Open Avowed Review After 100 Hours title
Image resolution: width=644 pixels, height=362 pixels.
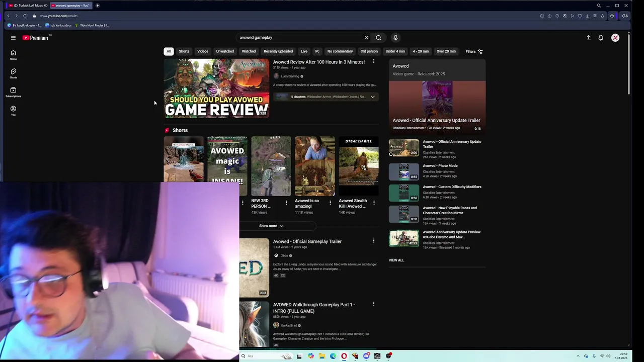(x=319, y=62)
